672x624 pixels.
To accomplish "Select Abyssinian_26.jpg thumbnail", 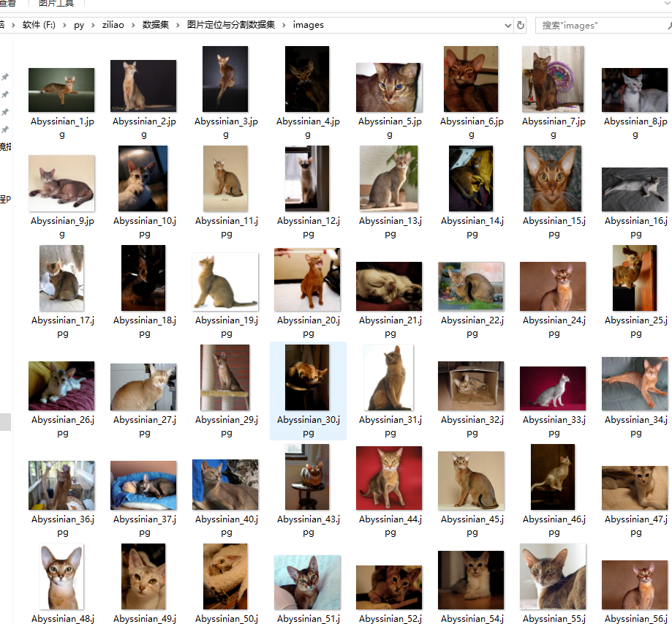I will point(61,386).
